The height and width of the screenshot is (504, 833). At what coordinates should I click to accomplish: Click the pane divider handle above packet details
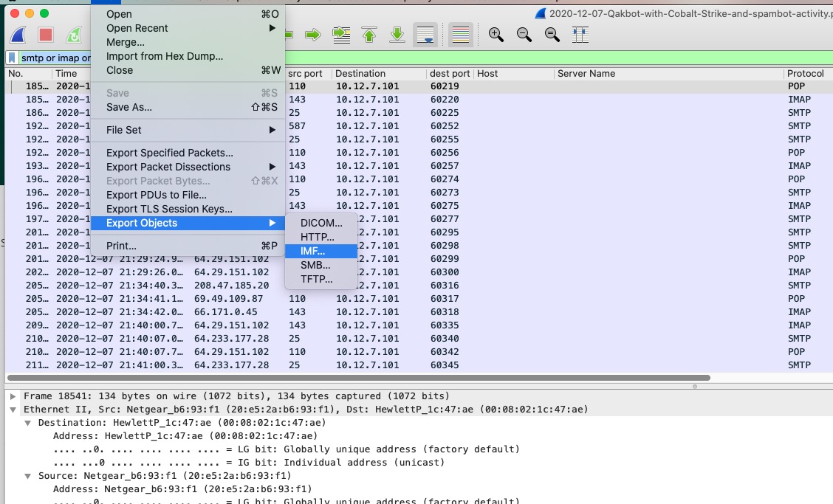695,387
